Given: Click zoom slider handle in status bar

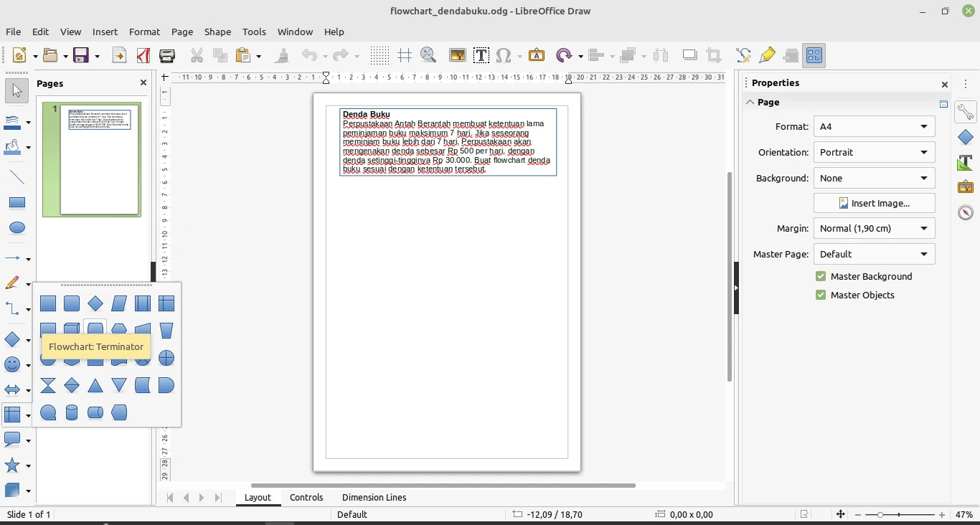Looking at the screenshot, I should (x=880, y=515).
